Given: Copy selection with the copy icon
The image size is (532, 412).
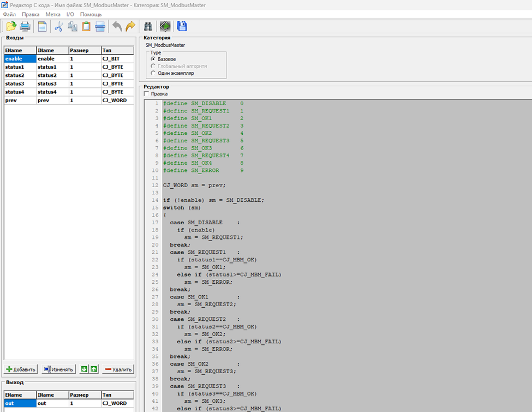Looking at the screenshot, I should [x=72, y=26].
